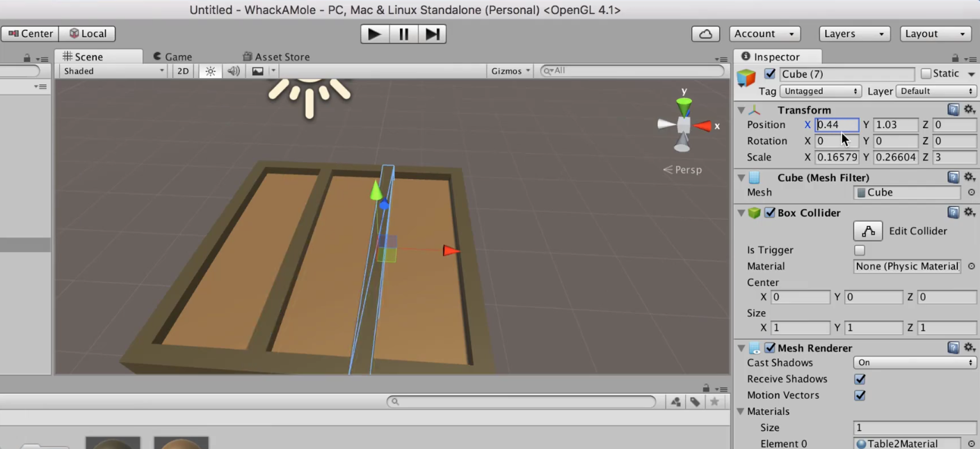Screen dimensions: 980x449
Task: Click the effects toggle icon in Scene toolbar
Action: click(256, 70)
